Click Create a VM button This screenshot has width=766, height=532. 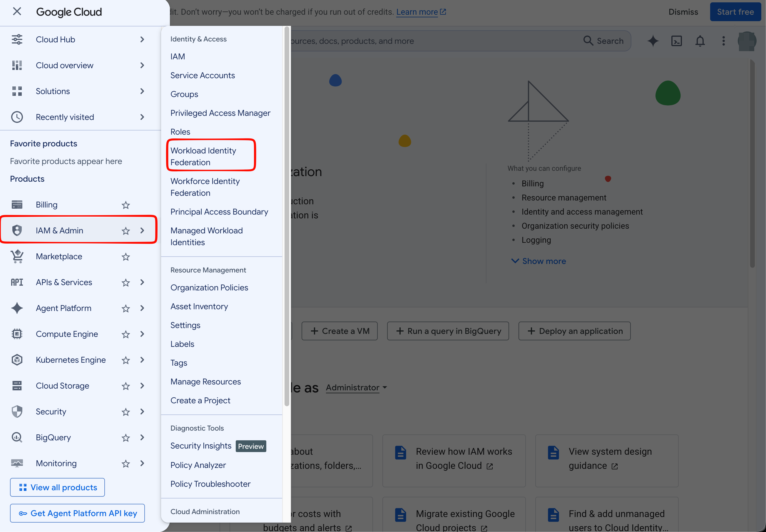tap(340, 331)
